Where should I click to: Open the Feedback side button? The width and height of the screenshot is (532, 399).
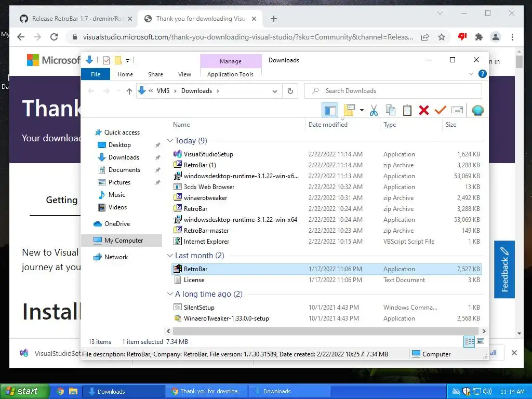(x=504, y=270)
